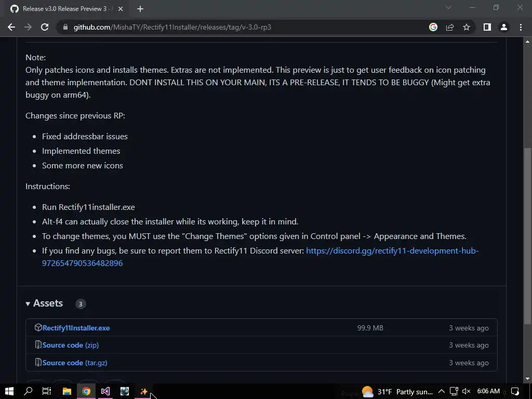The height and width of the screenshot is (399, 532).
Task: Go back to the previous page
Action: (11, 27)
